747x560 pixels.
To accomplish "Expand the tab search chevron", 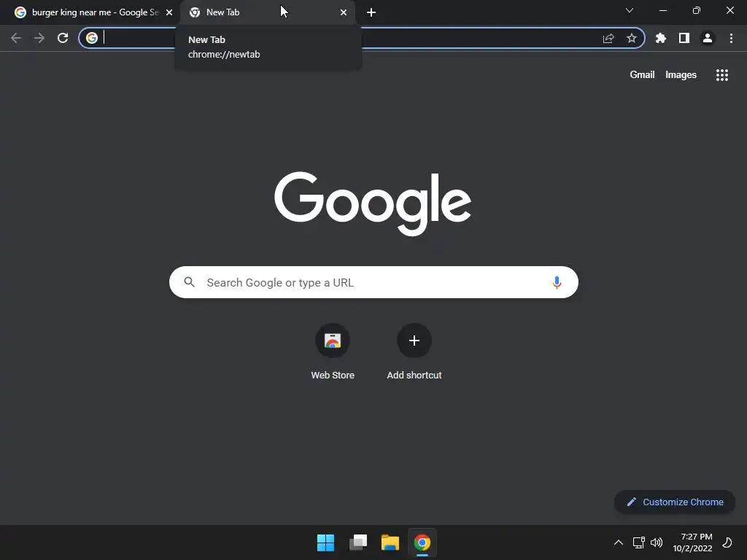I will click(630, 10).
